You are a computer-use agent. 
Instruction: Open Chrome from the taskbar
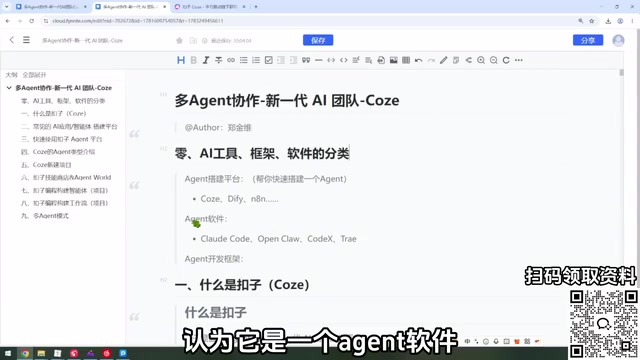[x=25, y=353]
